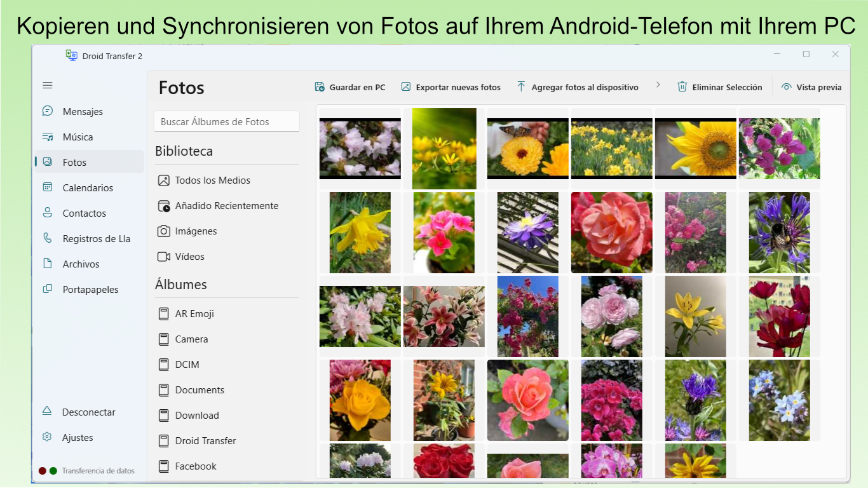Image resolution: width=868 pixels, height=488 pixels.
Task: Open Ajustes gear icon
Action: coord(47,437)
